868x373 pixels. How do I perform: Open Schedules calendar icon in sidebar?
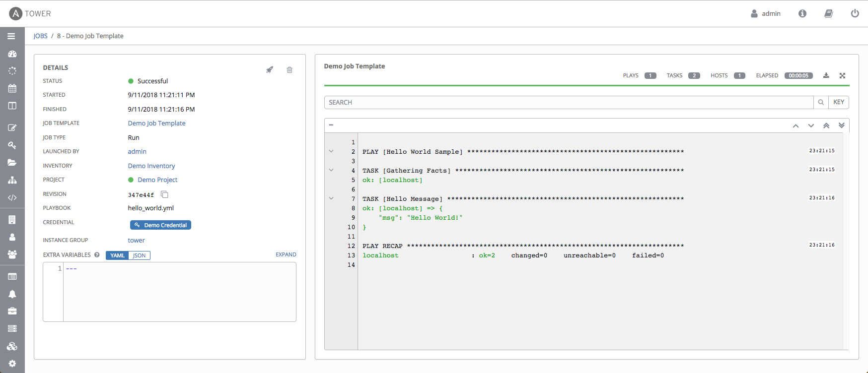12,88
